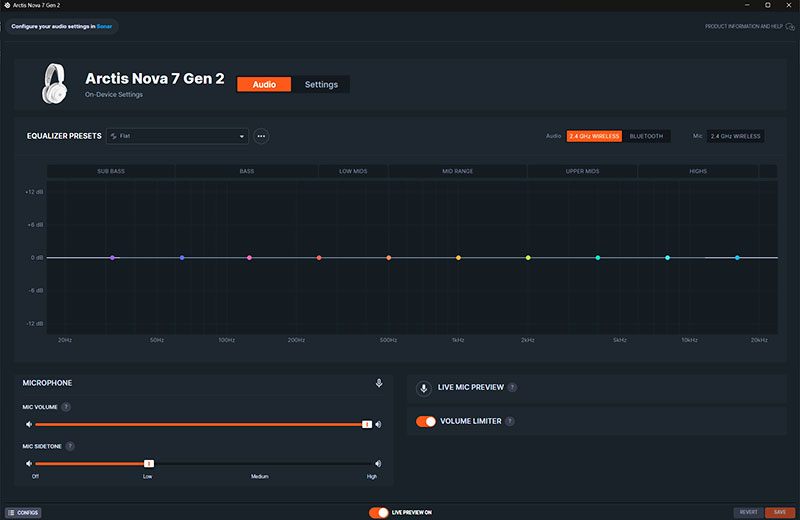The height and width of the screenshot is (520, 800).
Task: Switch to the Settings tab
Action: coord(321,85)
